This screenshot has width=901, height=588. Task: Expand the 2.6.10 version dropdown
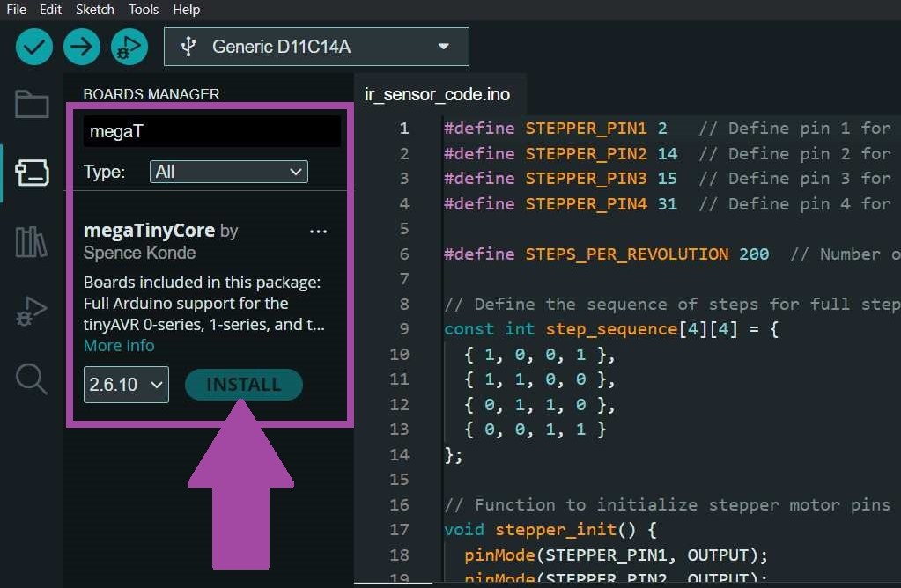[x=126, y=385]
